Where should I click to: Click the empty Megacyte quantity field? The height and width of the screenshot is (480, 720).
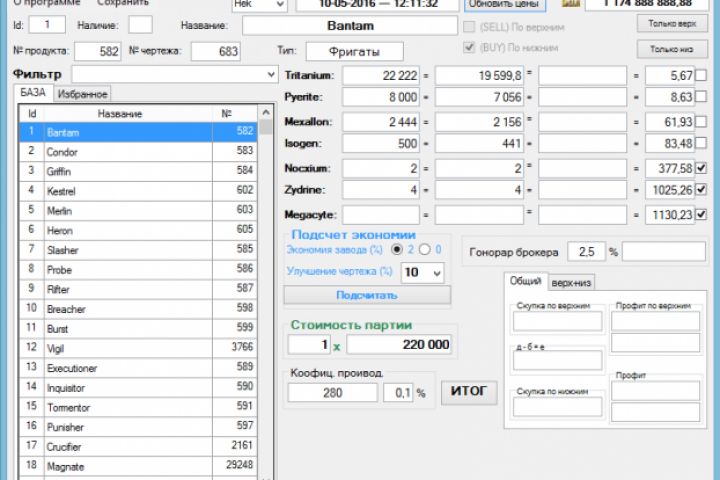click(381, 215)
